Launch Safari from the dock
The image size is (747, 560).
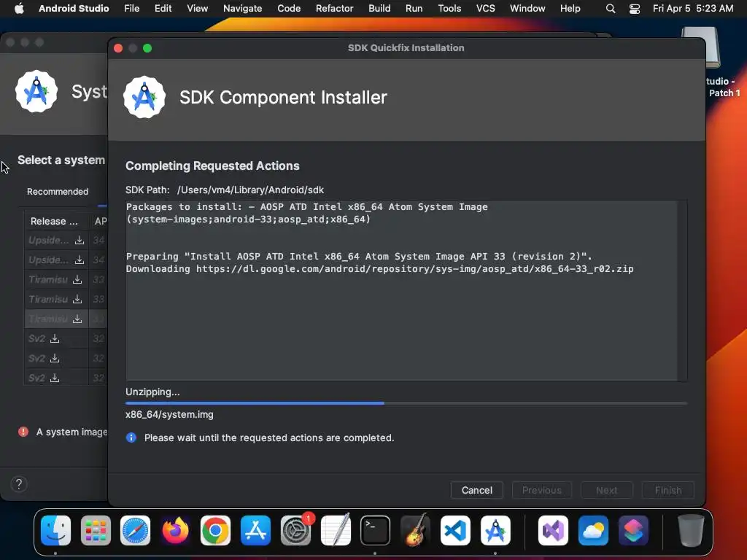135,530
